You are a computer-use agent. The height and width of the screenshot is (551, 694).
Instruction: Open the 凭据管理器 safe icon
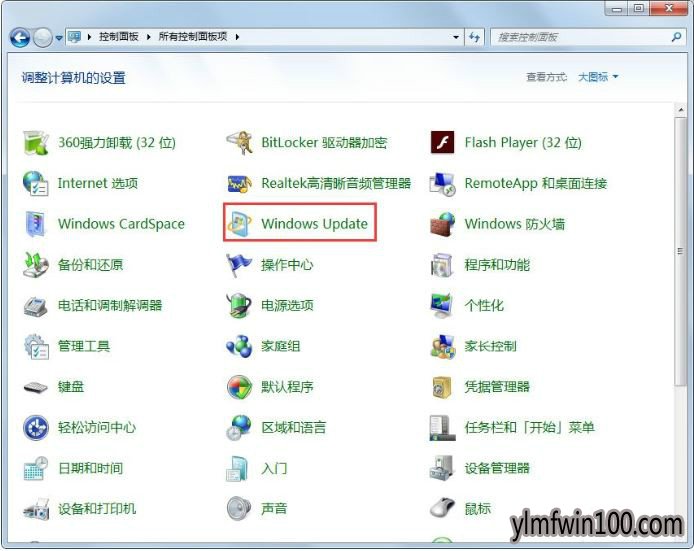(443, 387)
